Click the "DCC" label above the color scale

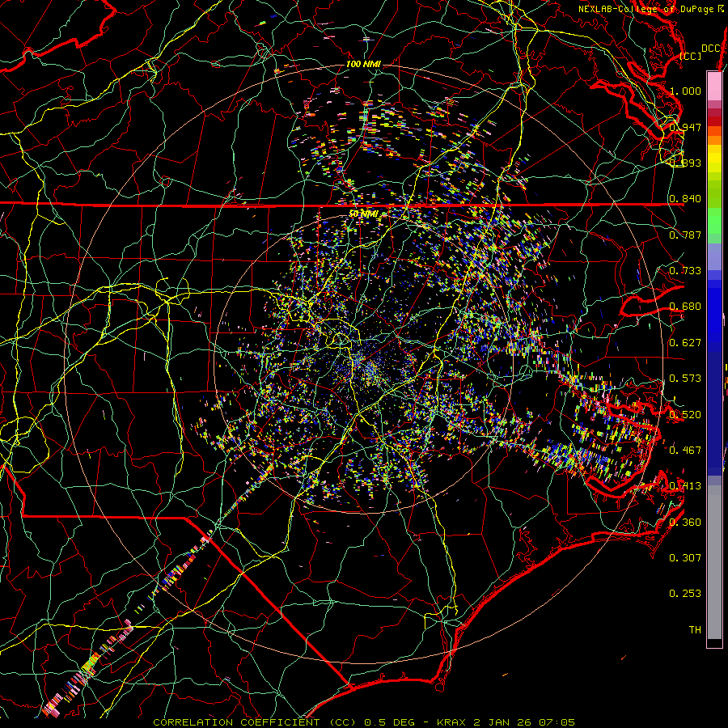point(710,49)
